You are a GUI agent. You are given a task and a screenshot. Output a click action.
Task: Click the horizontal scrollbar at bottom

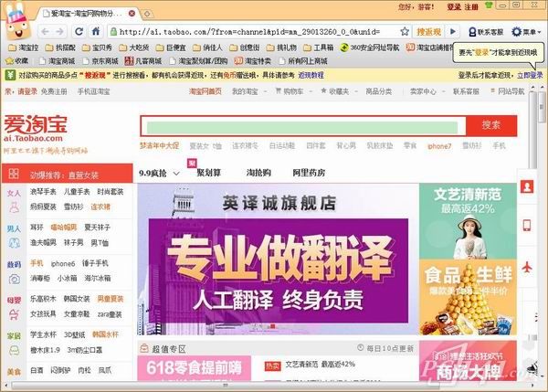point(226,386)
